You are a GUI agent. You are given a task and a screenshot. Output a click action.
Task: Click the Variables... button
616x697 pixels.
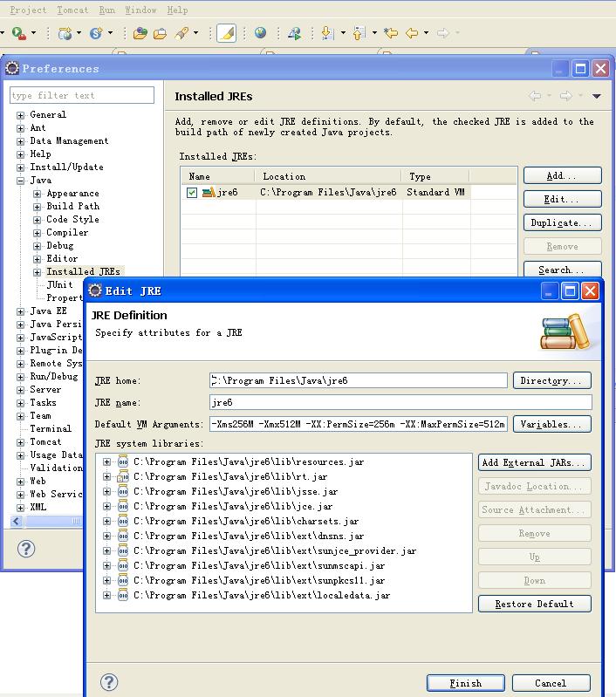552,424
